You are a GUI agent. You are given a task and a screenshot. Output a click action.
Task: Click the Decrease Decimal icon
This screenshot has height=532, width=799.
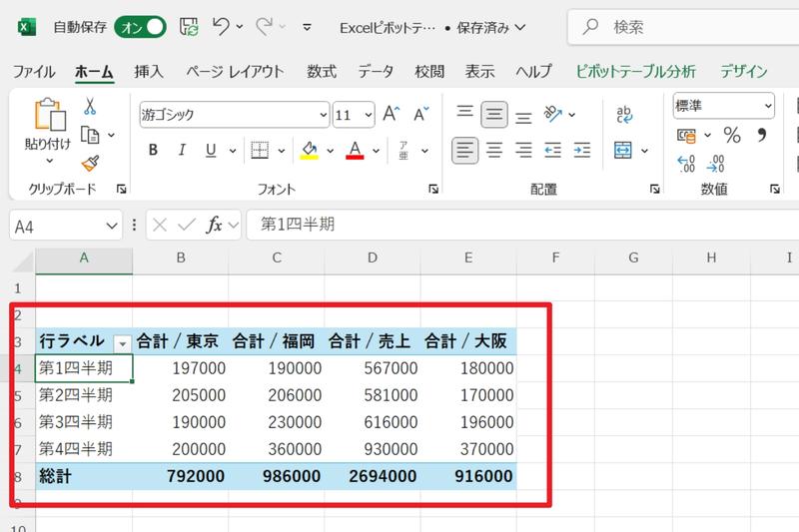point(716,164)
